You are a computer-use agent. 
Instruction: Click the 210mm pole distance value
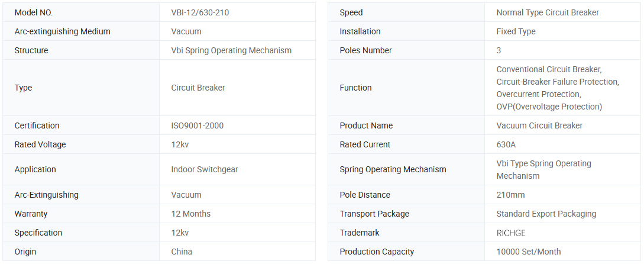(510, 195)
